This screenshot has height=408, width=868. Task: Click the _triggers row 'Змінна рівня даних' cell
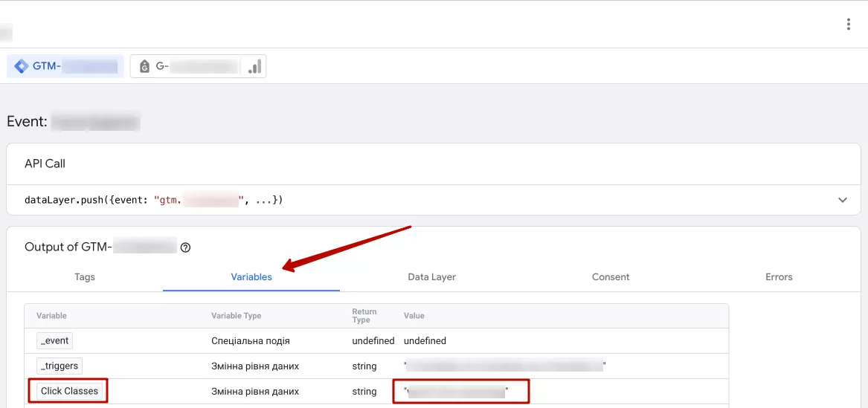click(255, 366)
